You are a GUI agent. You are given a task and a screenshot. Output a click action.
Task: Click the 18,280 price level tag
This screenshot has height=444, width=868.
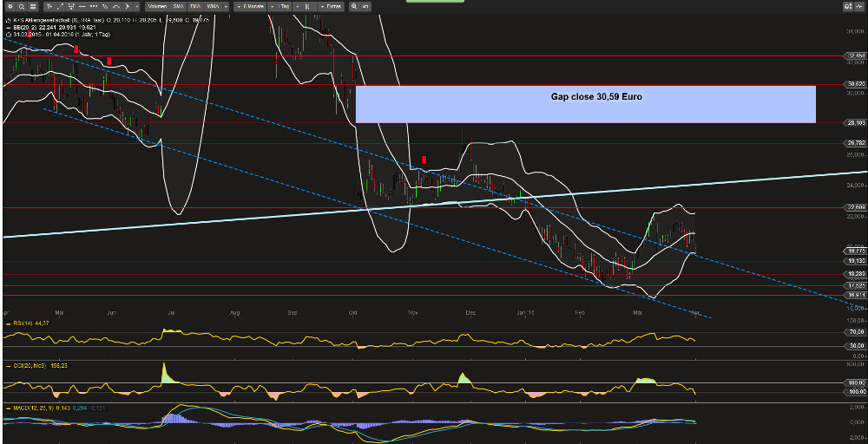coord(857,274)
